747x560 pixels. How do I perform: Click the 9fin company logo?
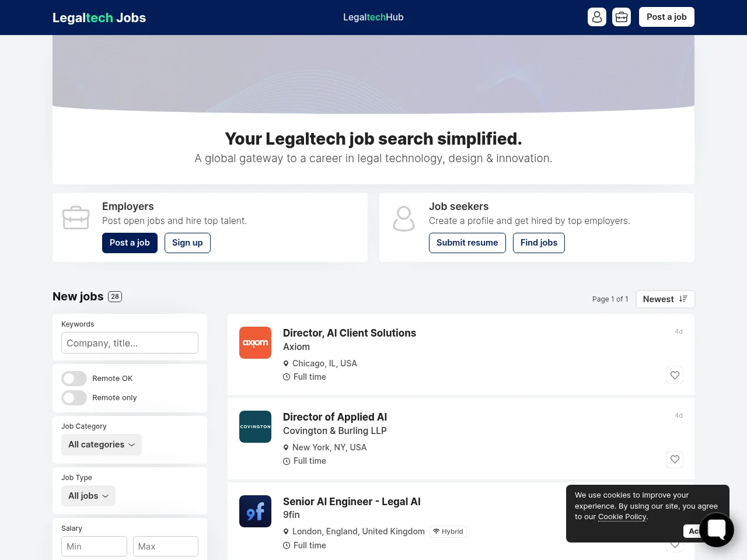tap(255, 511)
